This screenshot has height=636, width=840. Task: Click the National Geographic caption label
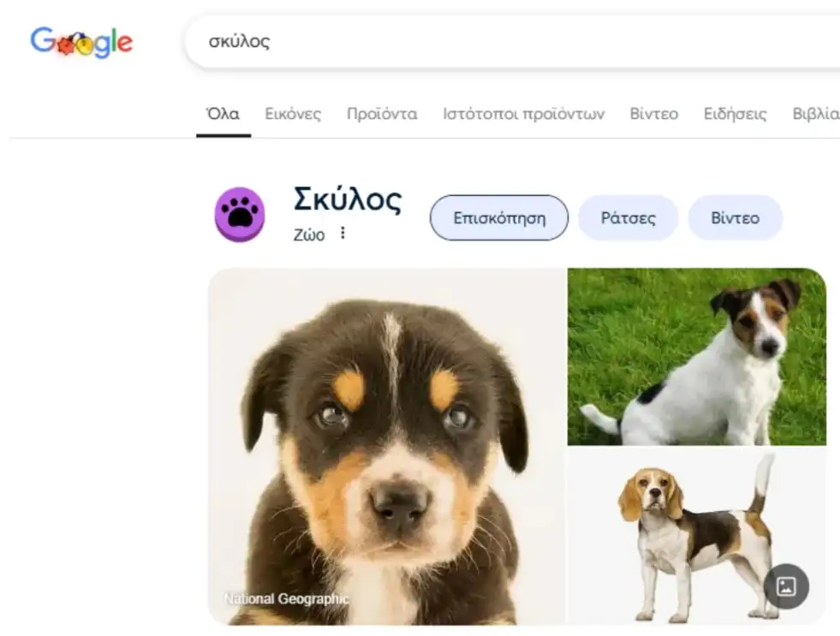(x=287, y=598)
